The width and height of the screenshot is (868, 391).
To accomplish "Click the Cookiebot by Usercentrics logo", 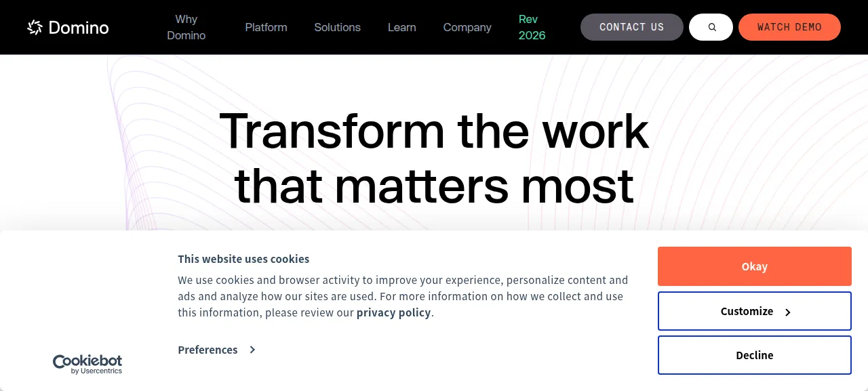I will (x=87, y=364).
